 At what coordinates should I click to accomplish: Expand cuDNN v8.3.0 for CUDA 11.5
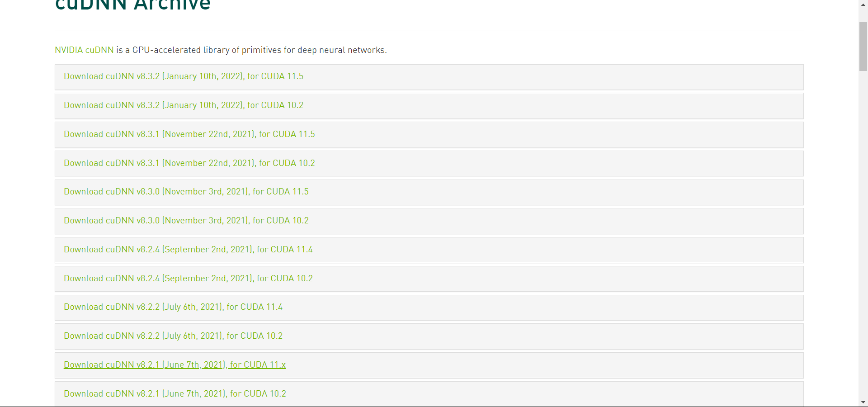click(186, 192)
